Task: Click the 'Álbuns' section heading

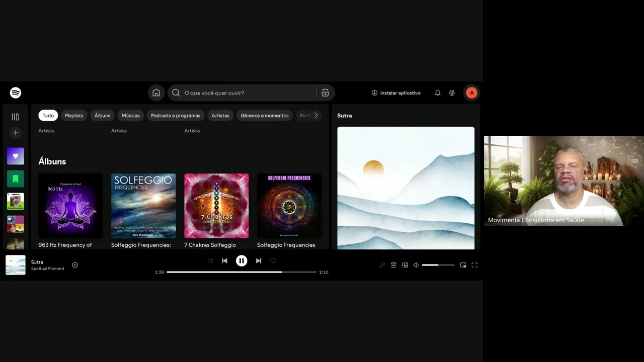Action: pos(52,161)
